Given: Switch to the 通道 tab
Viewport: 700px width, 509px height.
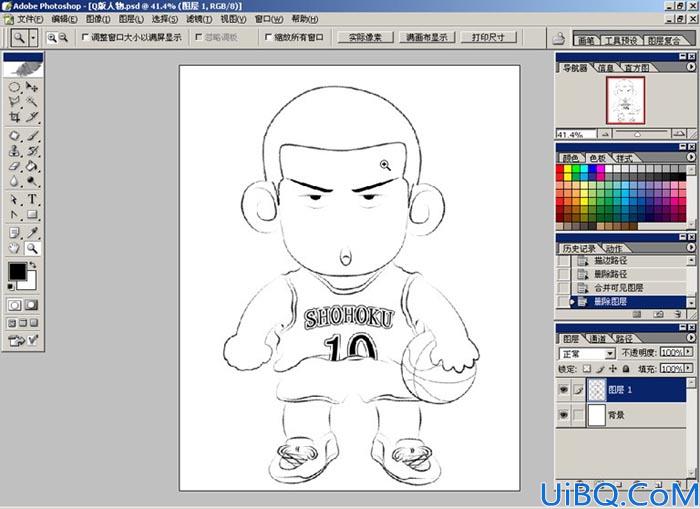Looking at the screenshot, I should coord(597,339).
